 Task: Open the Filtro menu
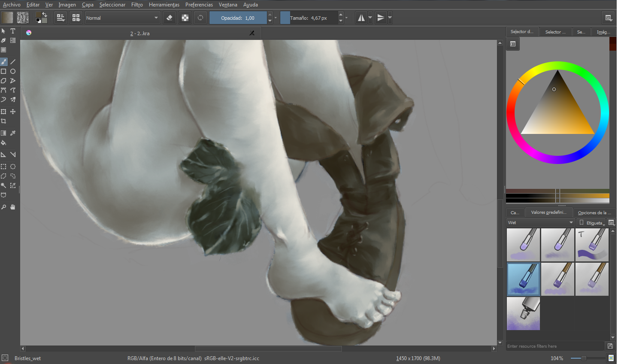coord(137,5)
